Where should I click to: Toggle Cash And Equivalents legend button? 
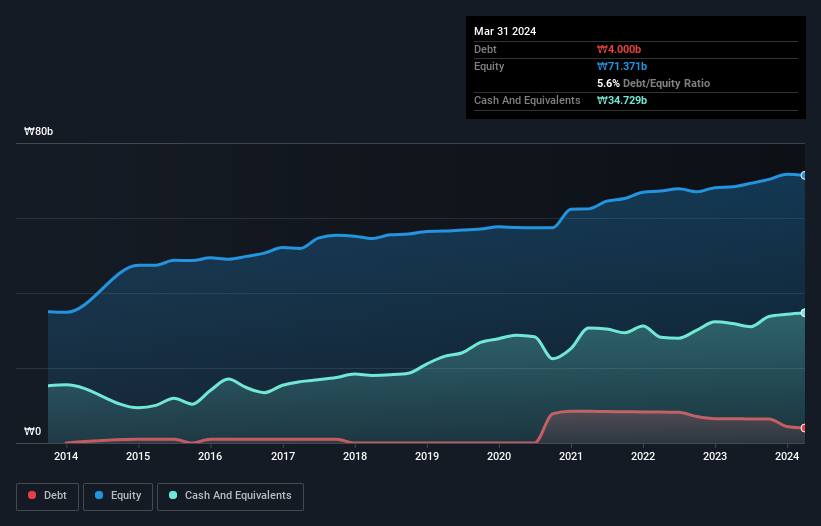230,496
